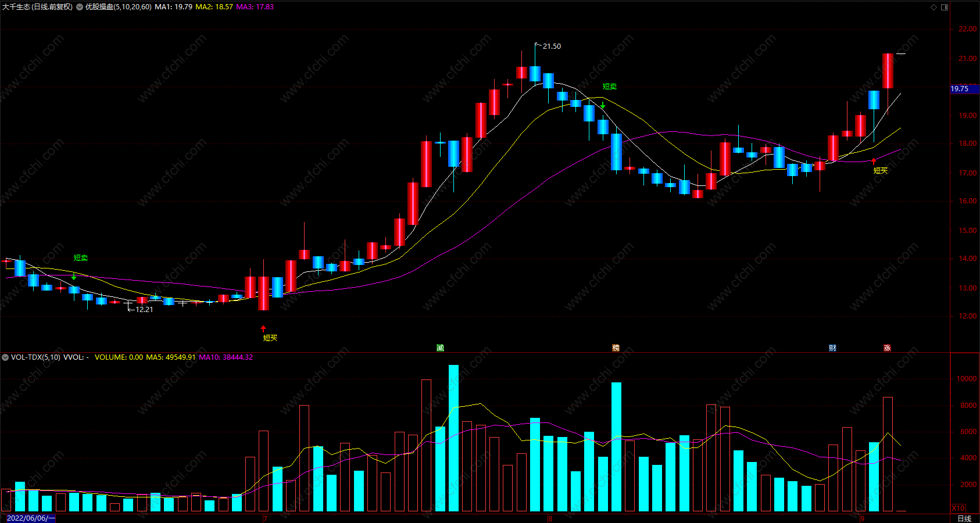
Task: Click the MA5: 49549.91 volume label
Action: click(x=171, y=357)
